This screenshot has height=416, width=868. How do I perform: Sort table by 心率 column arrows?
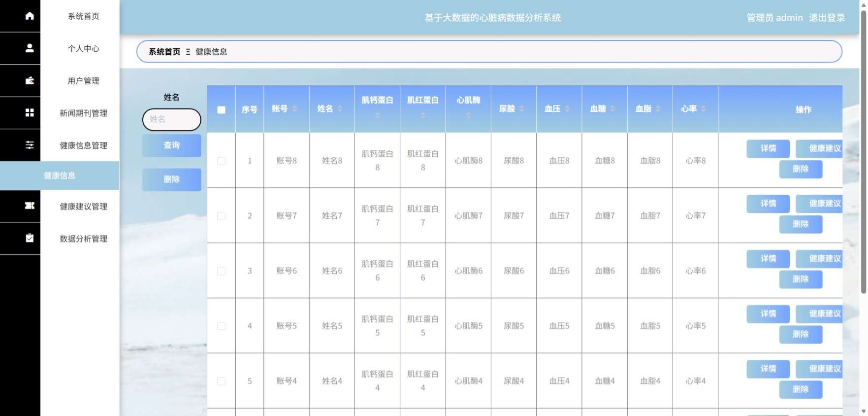(704, 108)
